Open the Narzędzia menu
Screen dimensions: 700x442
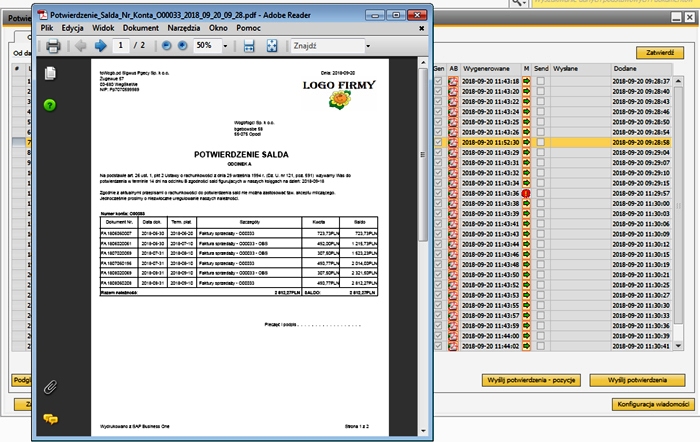pyautogui.click(x=183, y=28)
